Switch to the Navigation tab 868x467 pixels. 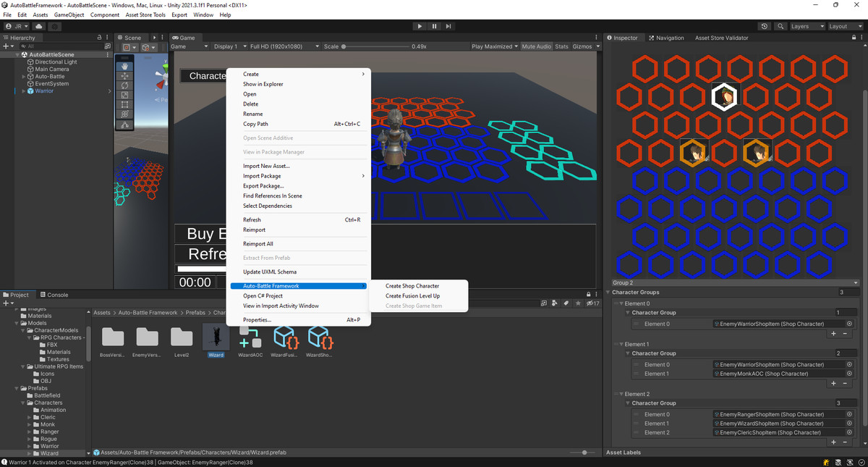tap(666, 38)
